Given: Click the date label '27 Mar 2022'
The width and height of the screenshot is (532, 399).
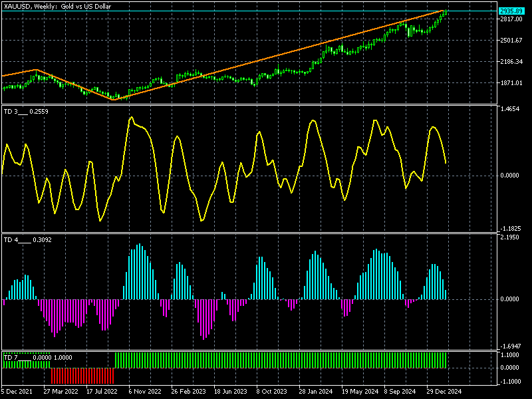Looking at the screenshot, I should pyautogui.click(x=61, y=392).
